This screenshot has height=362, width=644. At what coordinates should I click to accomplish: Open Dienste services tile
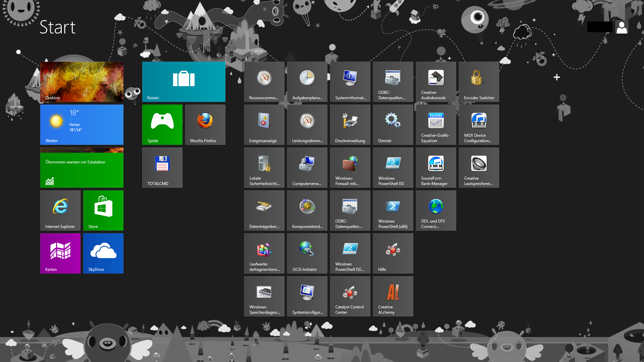(393, 124)
